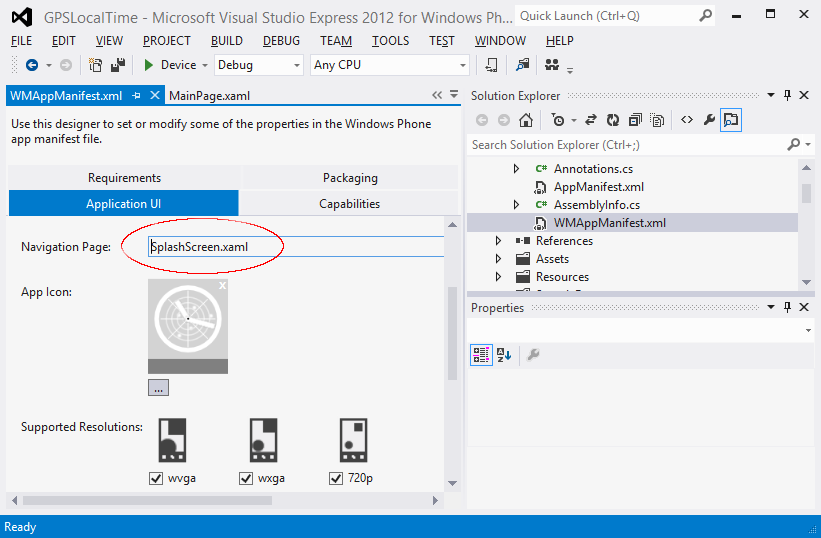Click the Alphabetical sort icon in Properties
821x538 pixels.
pos(504,355)
